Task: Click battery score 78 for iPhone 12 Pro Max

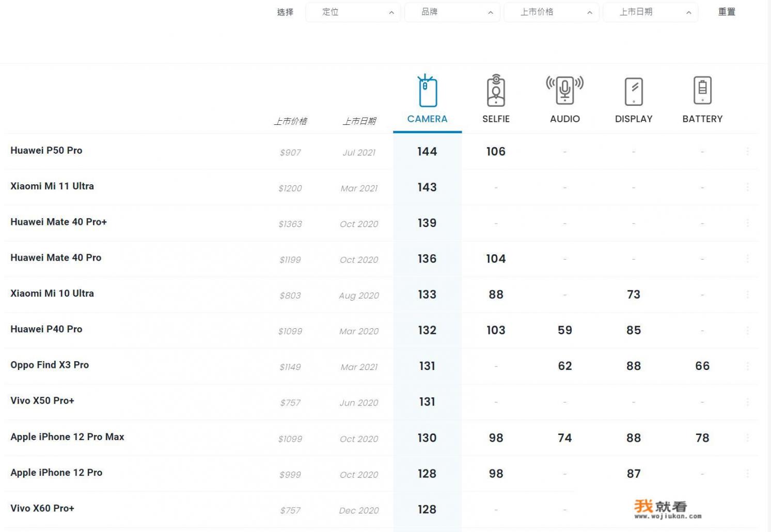Action: [x=702, y=438]
